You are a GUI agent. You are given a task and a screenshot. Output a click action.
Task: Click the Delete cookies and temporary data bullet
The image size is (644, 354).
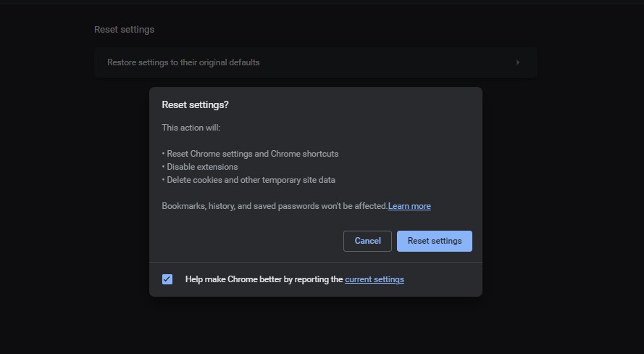[251, 180]
